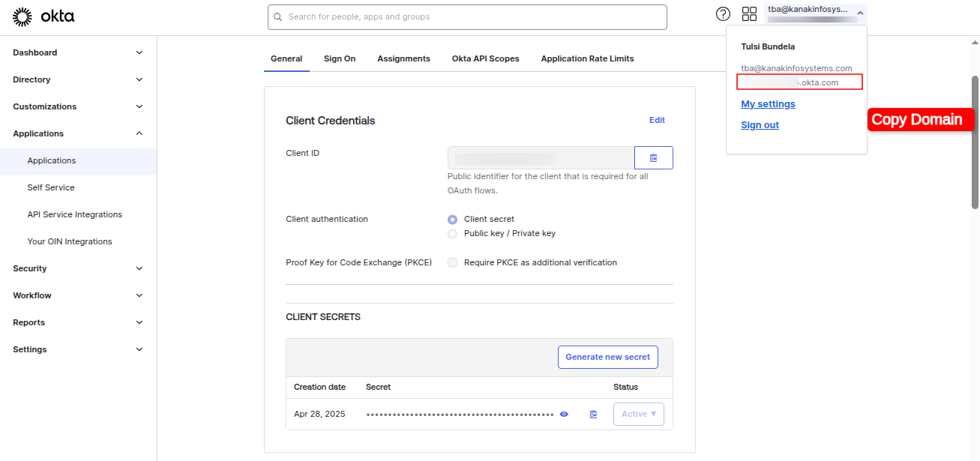
Task: Click the Sign out link
Action: (x=760, y=125)
